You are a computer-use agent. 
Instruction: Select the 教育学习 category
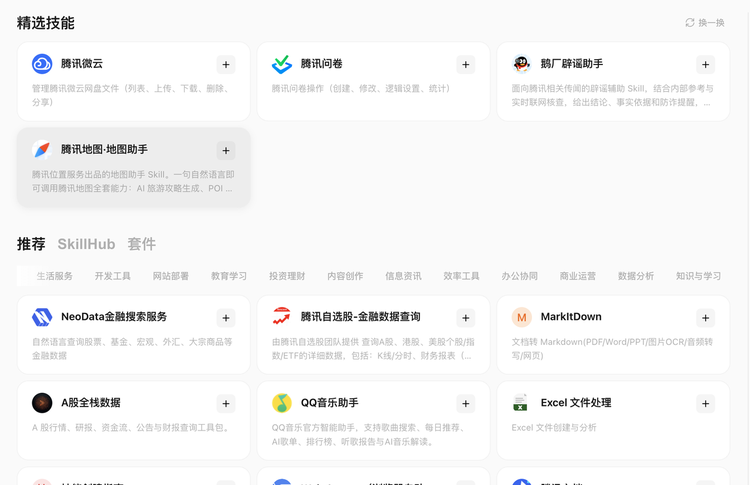tap(229, 276)
